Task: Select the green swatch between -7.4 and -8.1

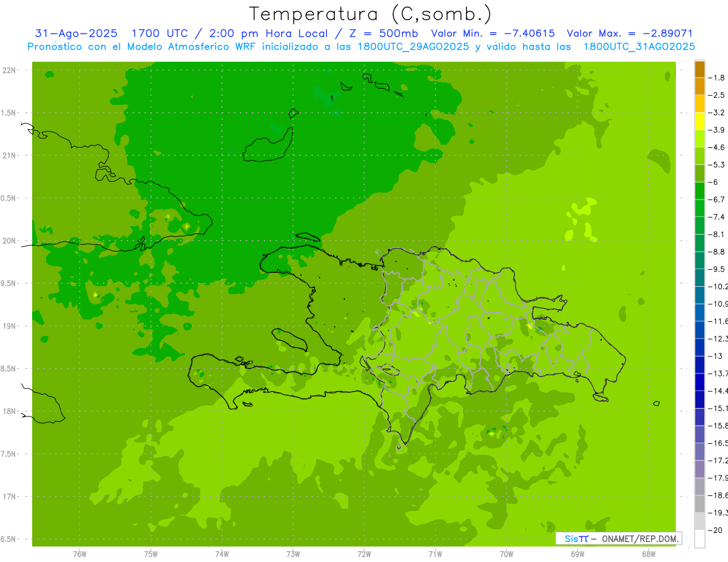Action: [x=699, y=226]
